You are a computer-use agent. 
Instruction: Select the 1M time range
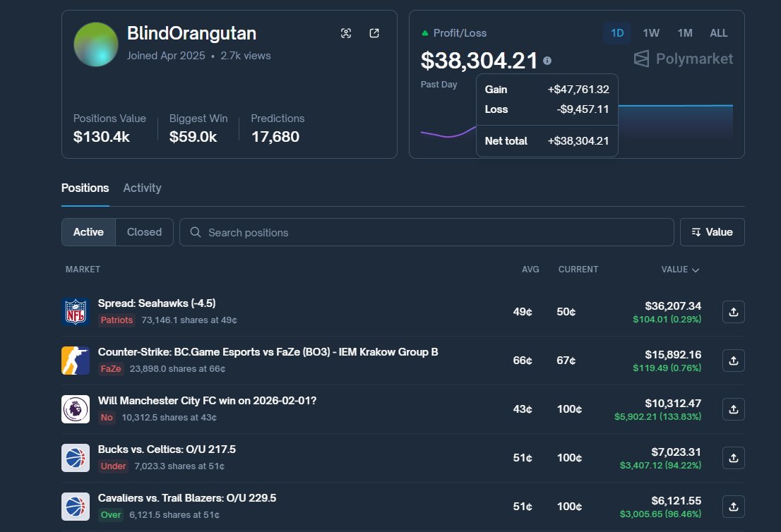(x=685, y=33)
